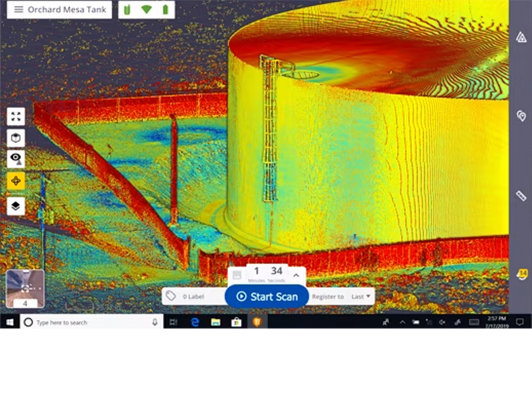Screen dimensions: 532x399
Task: Toggle the highlighted yellow navigation mode button
Action: pyautogui.click(x=16, y=181)
